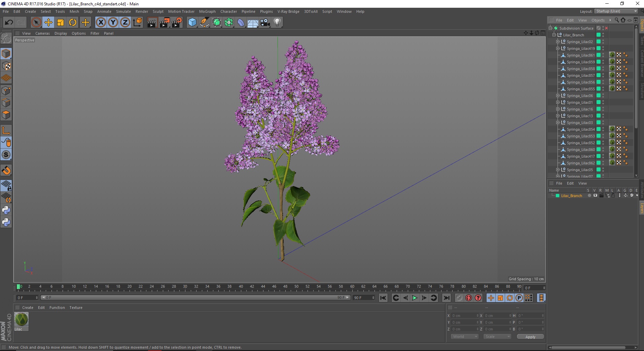The width and height of the screenshot is (644, 351).
Task: Open the Deformer objects icon
Action: pos(241,23)
